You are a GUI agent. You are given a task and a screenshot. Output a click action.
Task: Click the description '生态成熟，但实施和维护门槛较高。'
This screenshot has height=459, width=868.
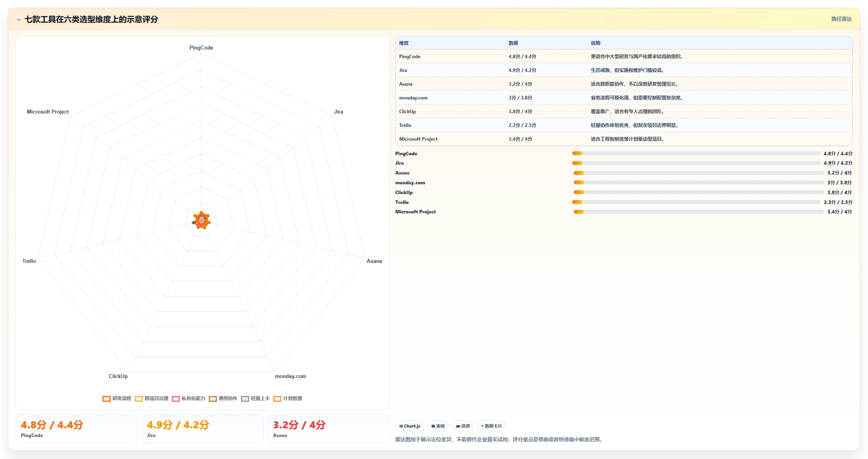(x=628, y=70)
